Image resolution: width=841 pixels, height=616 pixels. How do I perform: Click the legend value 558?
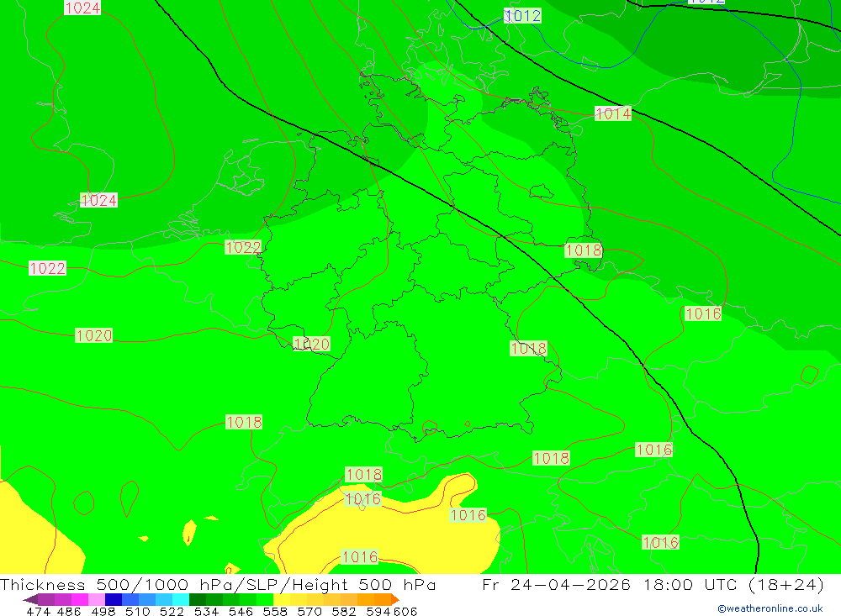pos(275,612)
